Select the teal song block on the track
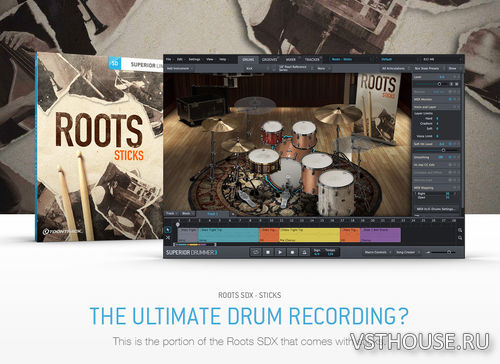 tap(229, 235)
